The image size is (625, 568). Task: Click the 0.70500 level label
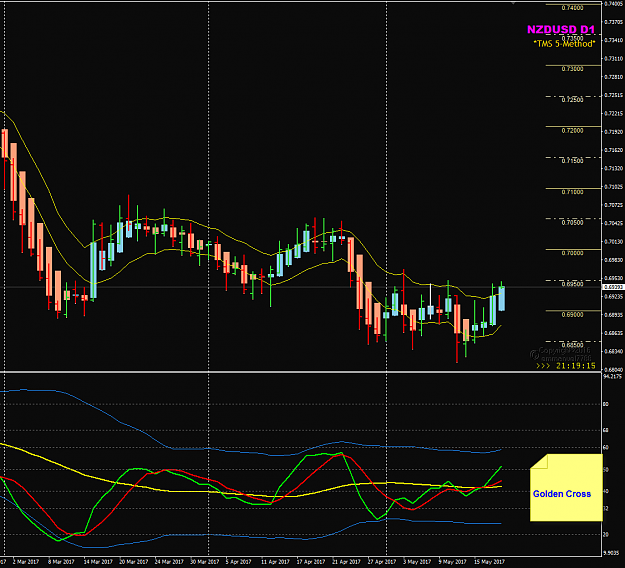[x=572, y=222]
